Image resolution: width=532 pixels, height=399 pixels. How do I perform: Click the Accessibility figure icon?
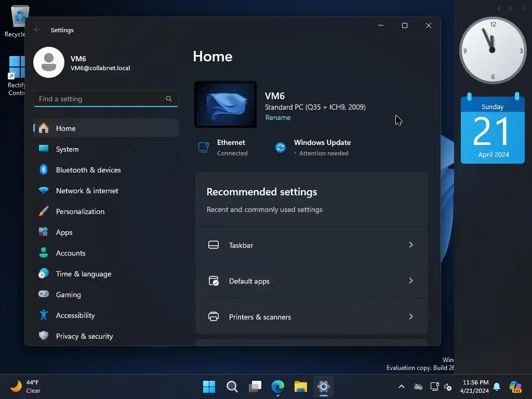pos(44,315)
